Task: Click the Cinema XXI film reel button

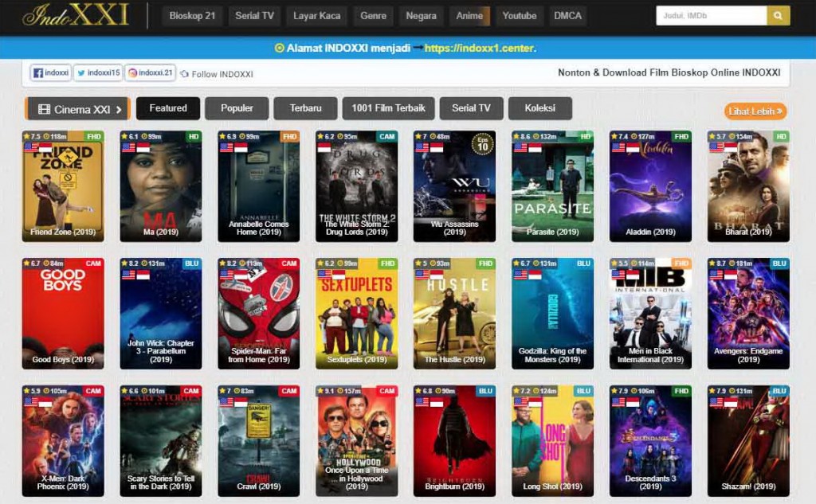Action: 77,109
